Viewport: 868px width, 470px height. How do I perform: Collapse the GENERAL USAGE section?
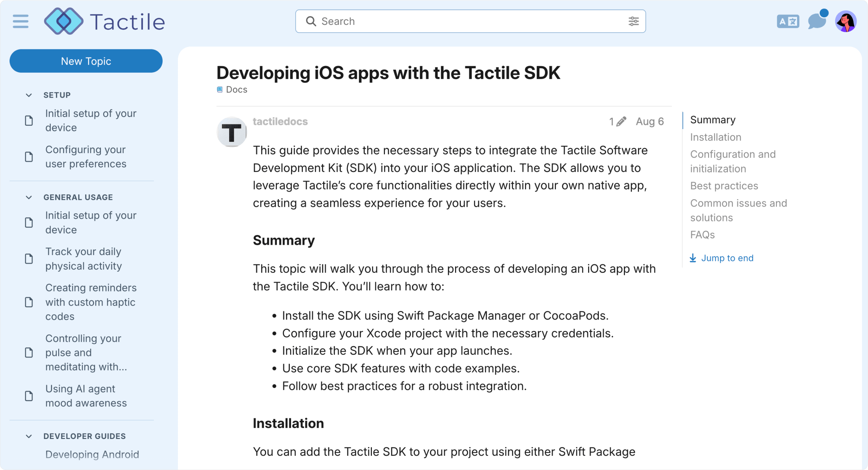click(29, 197)
